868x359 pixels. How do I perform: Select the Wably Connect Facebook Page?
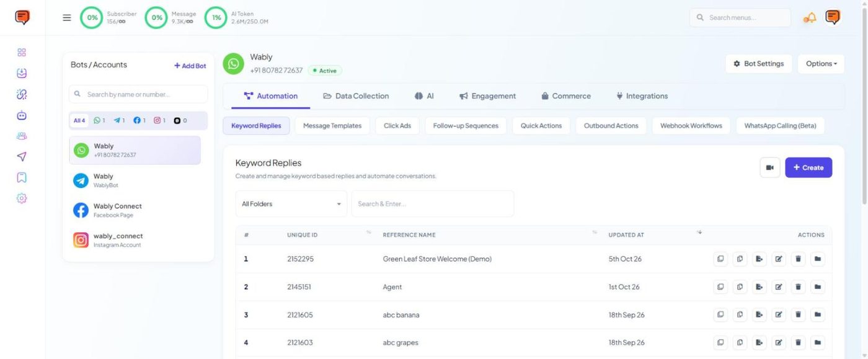(x=135, y=210)
